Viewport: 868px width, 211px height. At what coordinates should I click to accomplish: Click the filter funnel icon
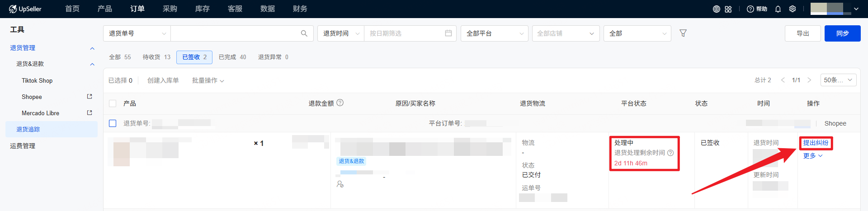683,33
